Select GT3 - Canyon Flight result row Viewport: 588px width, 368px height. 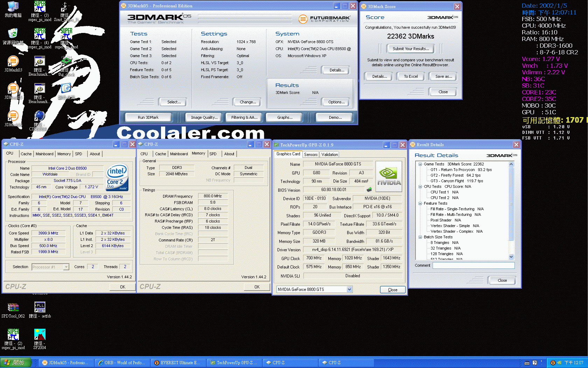456,181
